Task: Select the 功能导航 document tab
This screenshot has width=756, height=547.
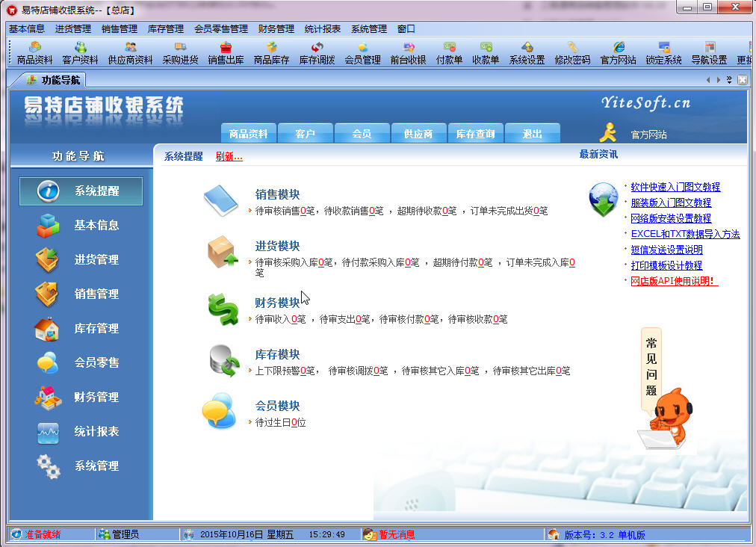Action: pos(53,80)
